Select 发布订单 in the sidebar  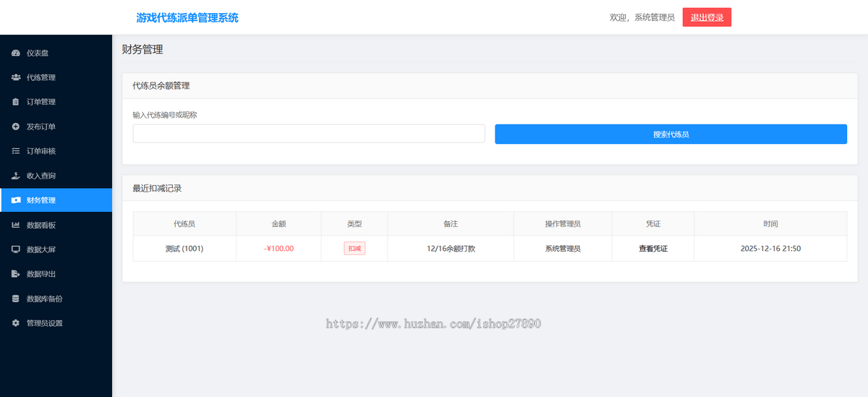(56, 127)
